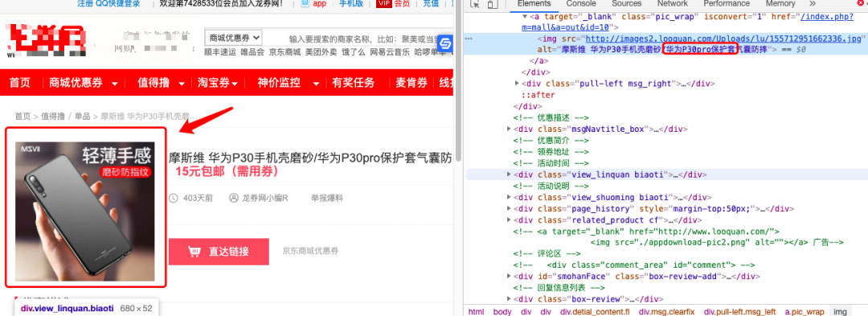
Task: Click the 充值 link in the top bar
Action: click(432, 4)
